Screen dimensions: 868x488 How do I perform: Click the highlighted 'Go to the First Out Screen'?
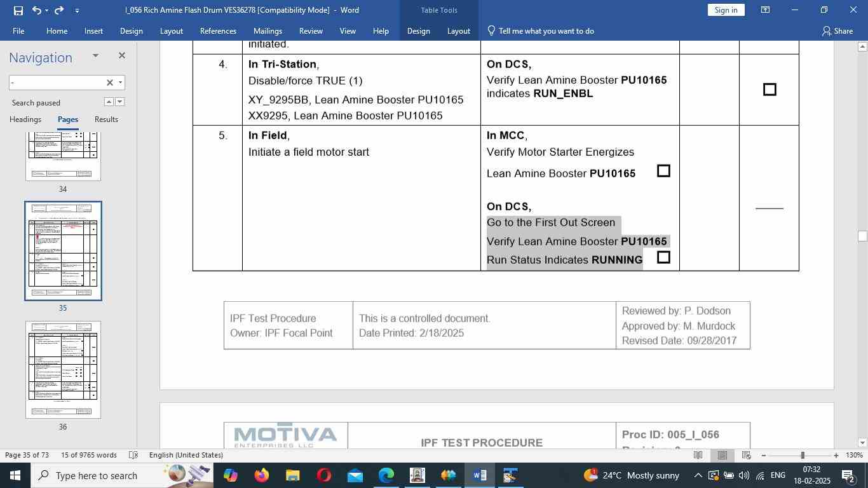(551, 222)
